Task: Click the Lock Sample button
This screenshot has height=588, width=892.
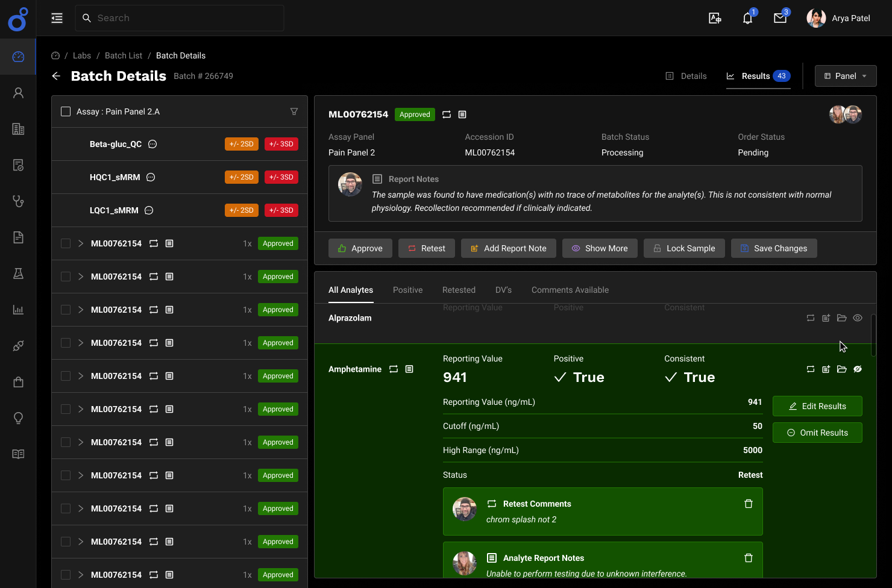Action: (684, 248)
